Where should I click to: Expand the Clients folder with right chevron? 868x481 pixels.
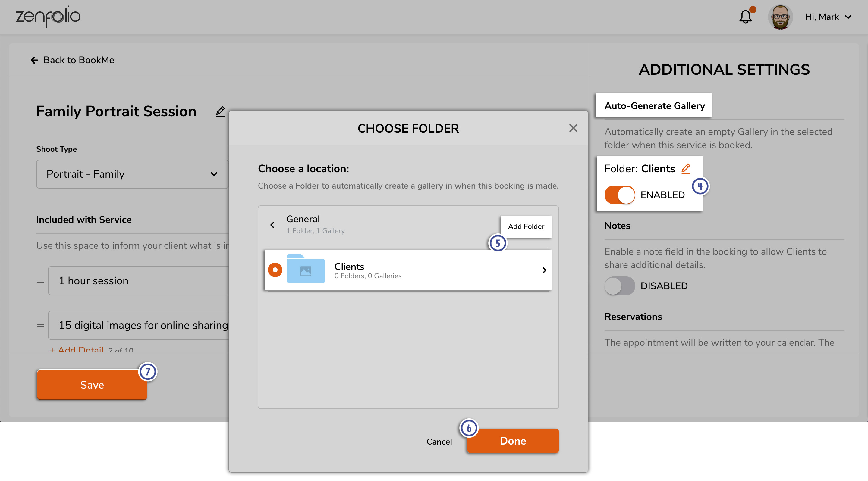pos(544,270)
